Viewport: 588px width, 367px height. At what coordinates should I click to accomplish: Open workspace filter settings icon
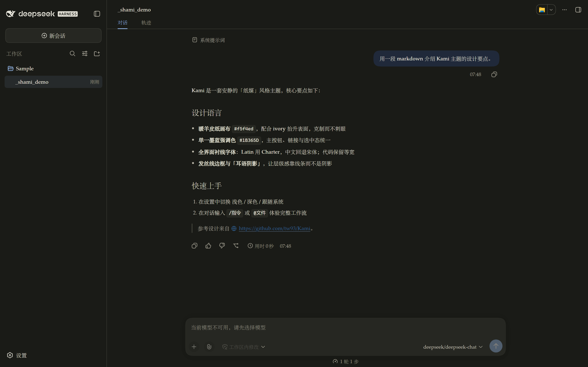click(x=85, y=54)
